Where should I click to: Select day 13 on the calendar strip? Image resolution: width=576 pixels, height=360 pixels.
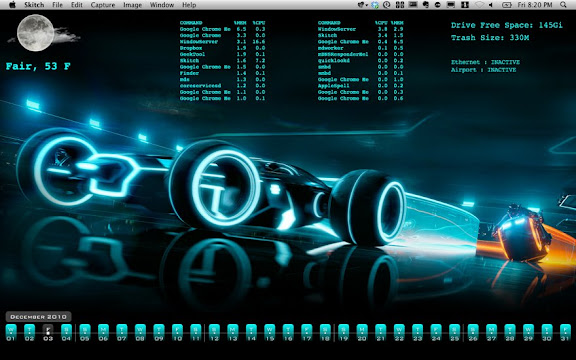click(x=233, y=333)
